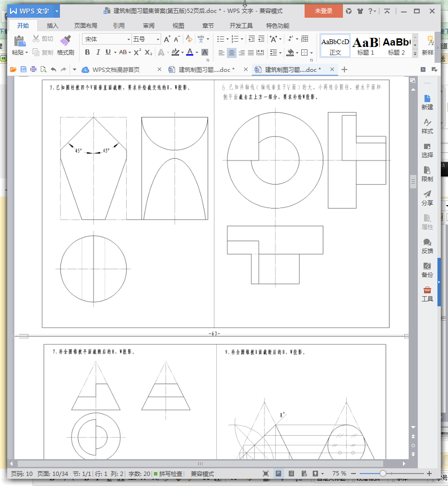Screen dimensions: 448x486
Task: Apply the 标题 2 style
Action: tap(396, 46)
